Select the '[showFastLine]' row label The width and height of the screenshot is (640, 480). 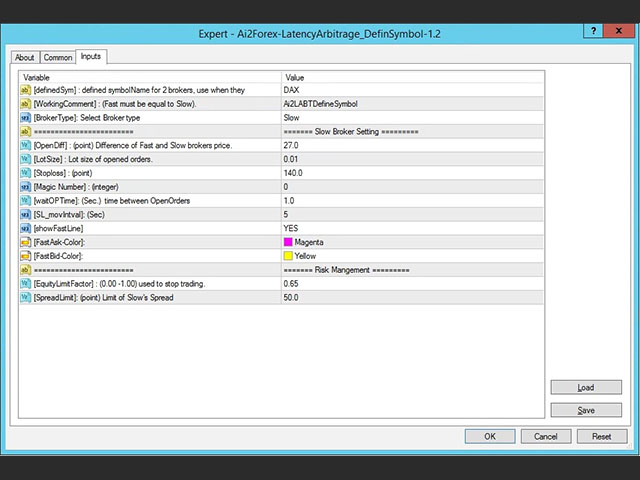tap(58, 228)
